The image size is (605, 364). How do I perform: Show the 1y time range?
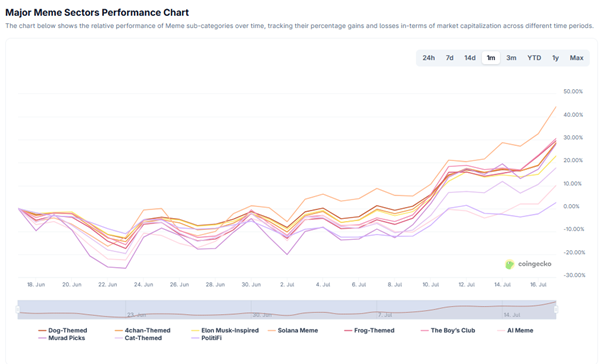coord(555,58)
